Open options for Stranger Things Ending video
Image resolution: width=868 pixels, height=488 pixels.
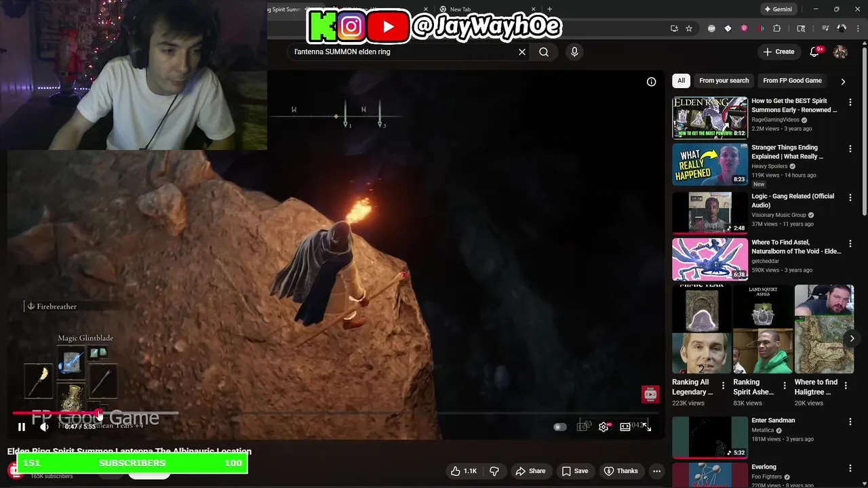tap(850, 148)
